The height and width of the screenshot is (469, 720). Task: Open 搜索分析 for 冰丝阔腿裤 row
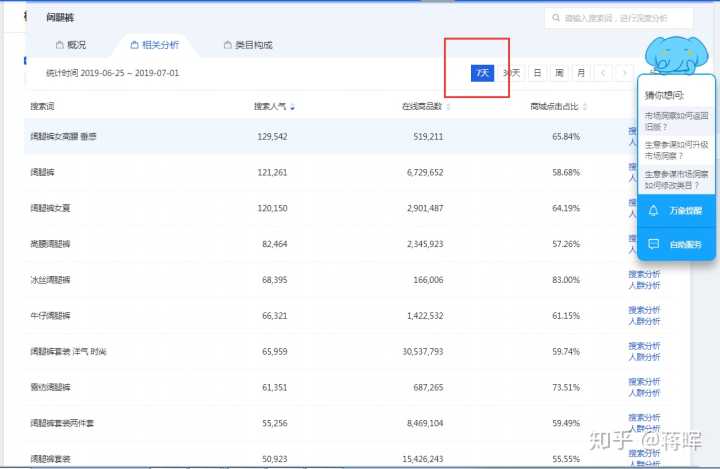pyautogui.click(x=644, y=273)
